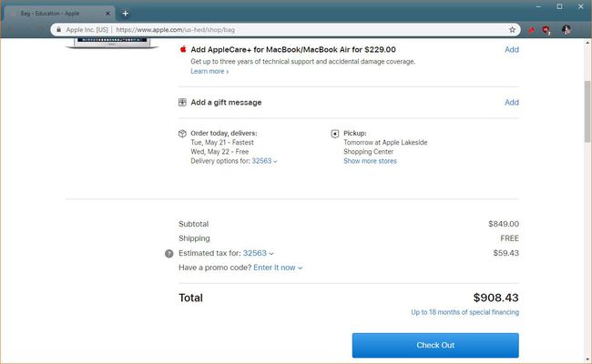
Task: Click the address bar URL field
Action: click(x=285, y=30)
